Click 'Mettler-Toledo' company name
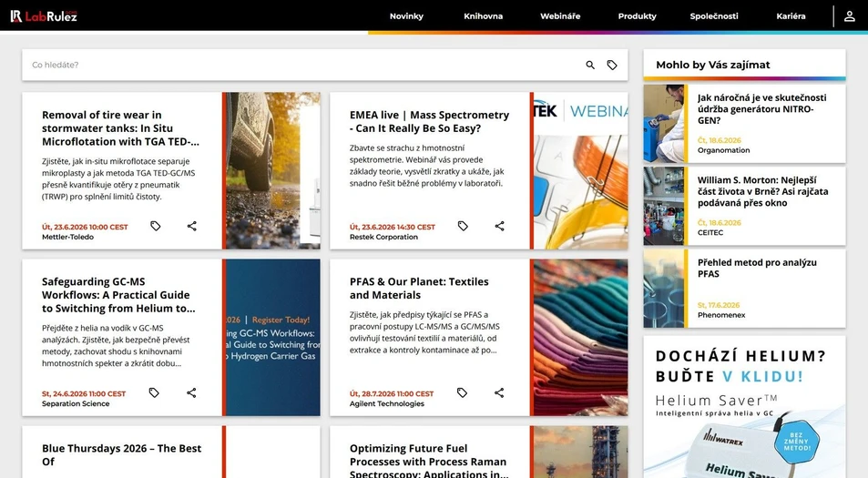This screenshot has height=478, width=868. point(67,237)
